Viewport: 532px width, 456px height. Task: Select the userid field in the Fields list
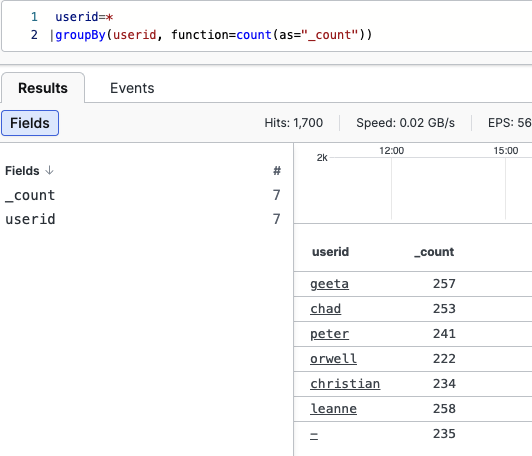point(30,219)
